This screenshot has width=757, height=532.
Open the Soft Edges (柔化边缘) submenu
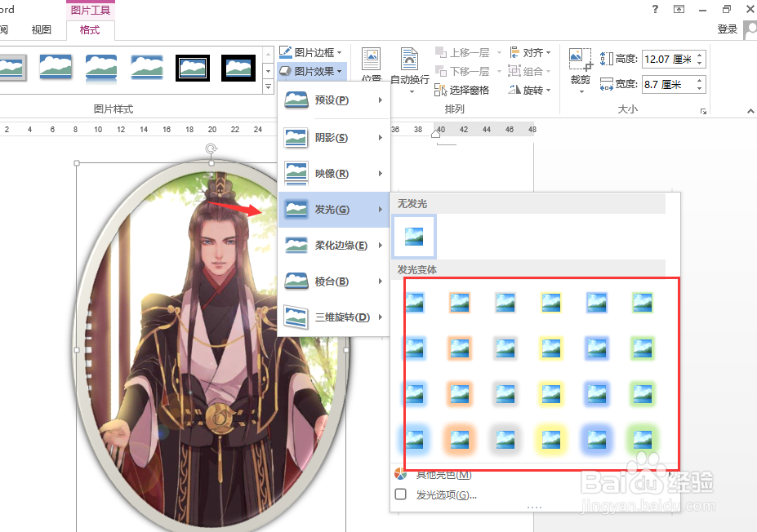[x=334, y=246]
